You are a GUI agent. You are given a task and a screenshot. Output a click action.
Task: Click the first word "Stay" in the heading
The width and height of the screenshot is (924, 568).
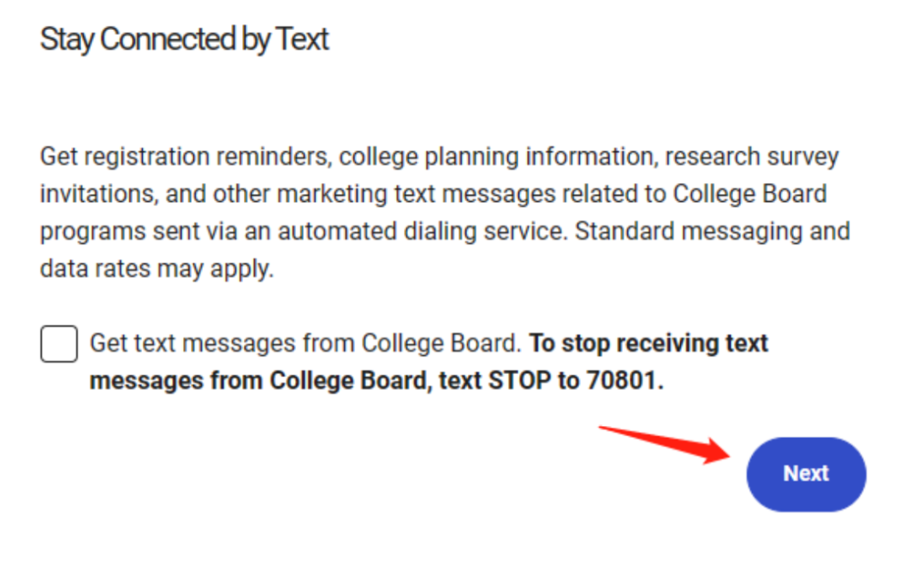tap(67, 39)
